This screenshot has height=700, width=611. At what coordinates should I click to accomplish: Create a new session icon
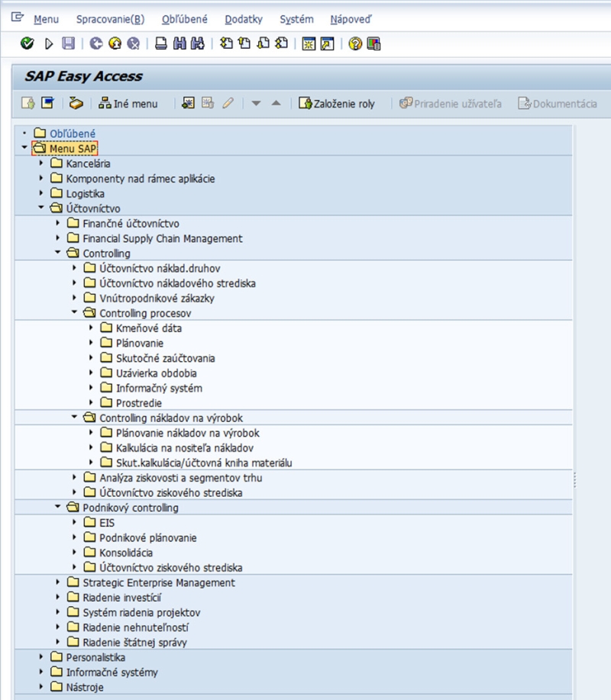[309, 44]
